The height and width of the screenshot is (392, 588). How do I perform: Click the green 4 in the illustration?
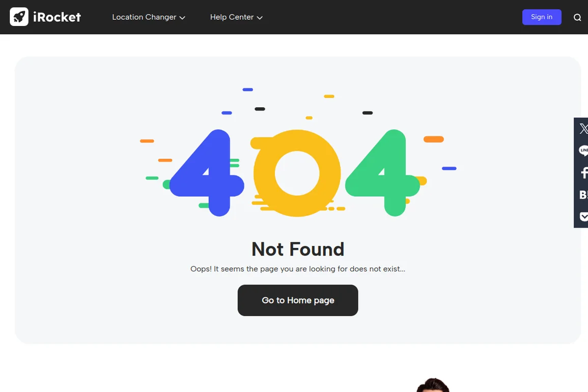[x=382, y=173]
